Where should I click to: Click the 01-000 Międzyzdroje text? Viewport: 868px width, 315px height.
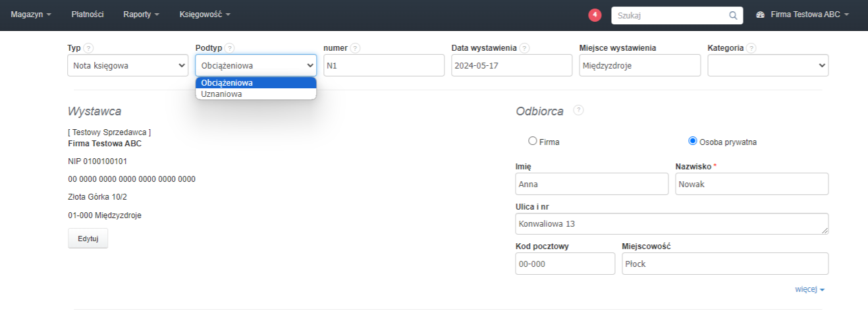pos(105,215)
